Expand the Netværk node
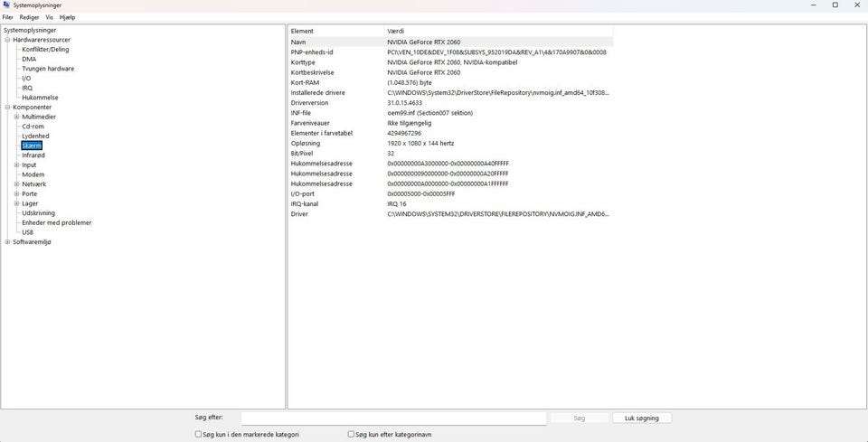The height and width of the screenshot is (442, 868). [x=16, y=184]
